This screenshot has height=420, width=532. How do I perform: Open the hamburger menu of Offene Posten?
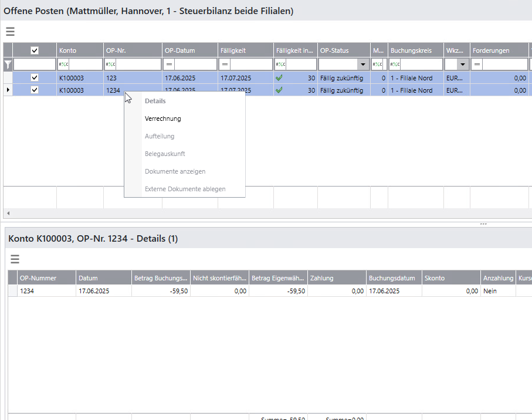tap(10, 32)
